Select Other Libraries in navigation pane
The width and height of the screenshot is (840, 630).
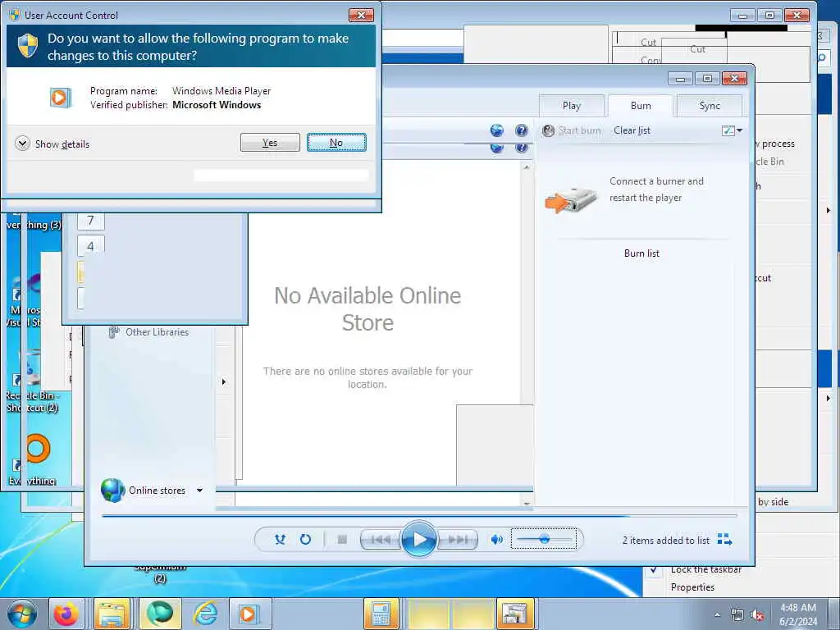[x=149, y=332]
